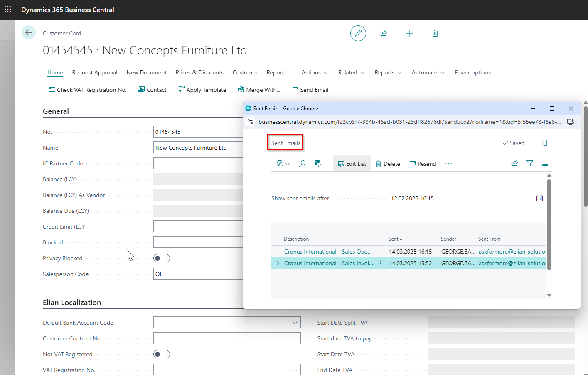Click Edit List in Sent Emails
588x375 pixels.
click(352, 164)
